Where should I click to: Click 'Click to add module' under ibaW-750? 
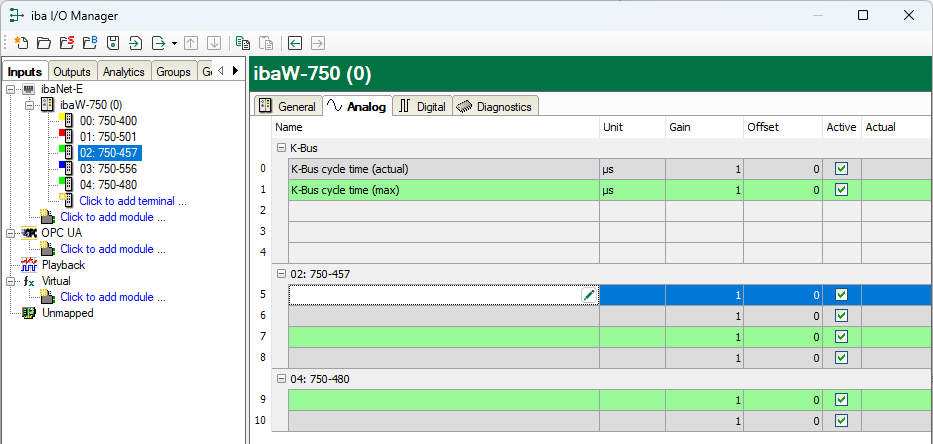113,217
